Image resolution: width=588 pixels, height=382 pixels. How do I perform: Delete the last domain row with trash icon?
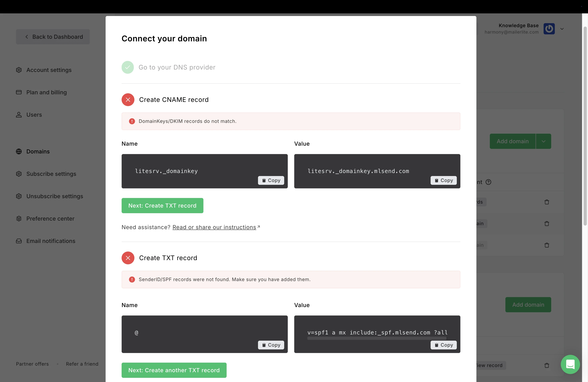point(547,365)
